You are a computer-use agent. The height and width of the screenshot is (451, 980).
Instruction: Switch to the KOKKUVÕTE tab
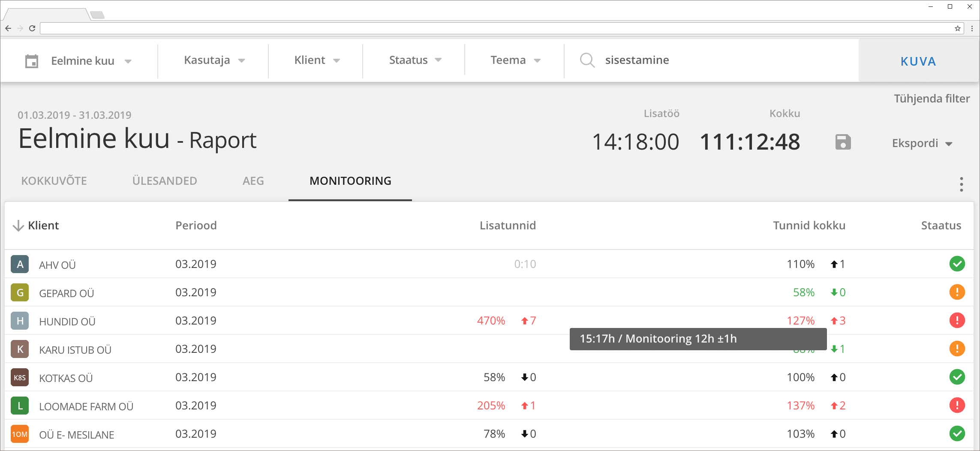(x=54, y=181)
